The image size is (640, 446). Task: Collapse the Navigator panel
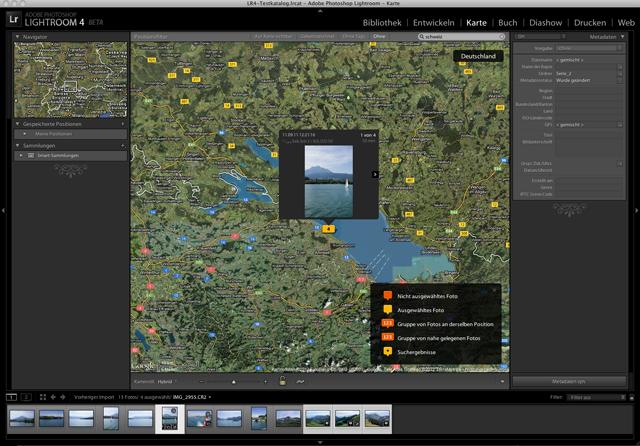coord(18,37)
